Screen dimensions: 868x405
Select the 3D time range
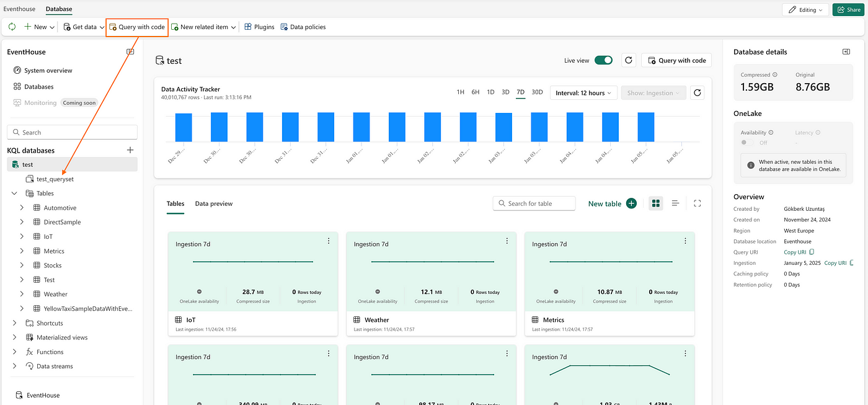point(505,92)
